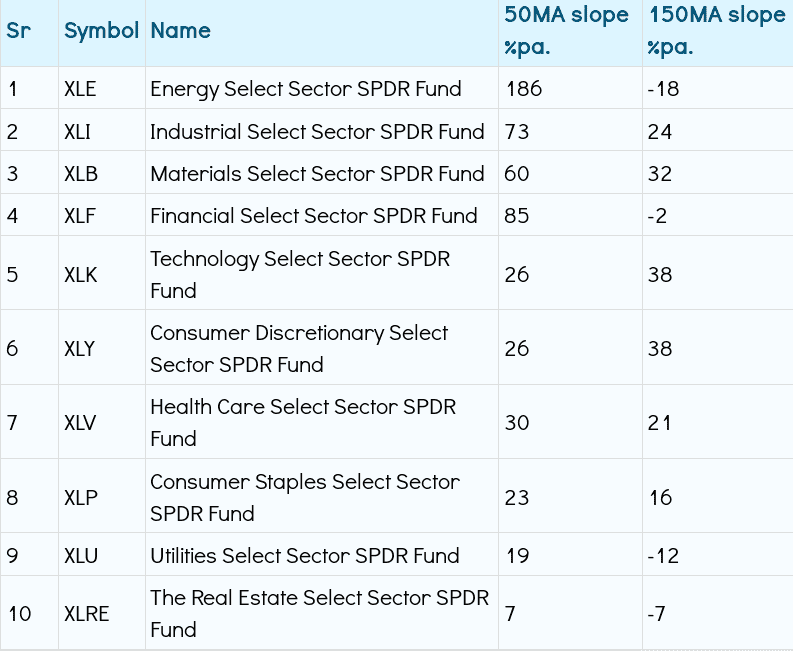Select the XLI symbol cell

(x=78, y=132)
